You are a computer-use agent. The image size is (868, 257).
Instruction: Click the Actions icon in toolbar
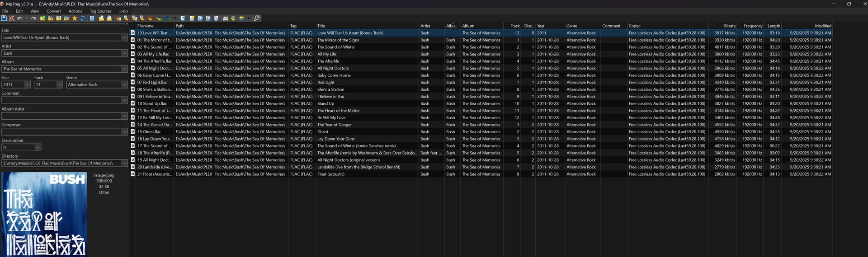(x=159, y=19)
